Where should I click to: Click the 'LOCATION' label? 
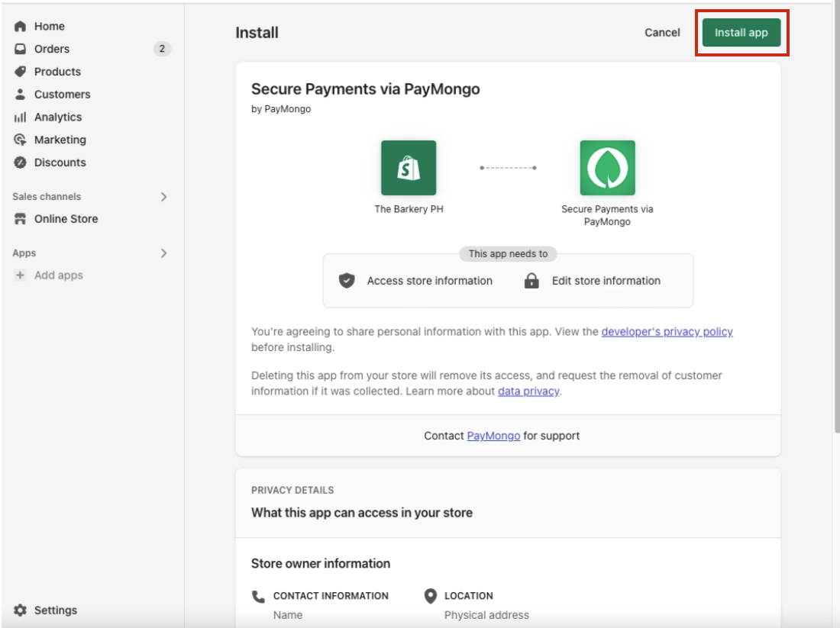click(x=469, y=596)
